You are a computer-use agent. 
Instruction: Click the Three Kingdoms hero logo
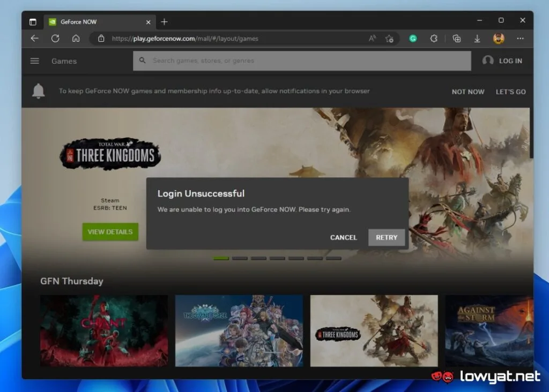click(110, 154)
